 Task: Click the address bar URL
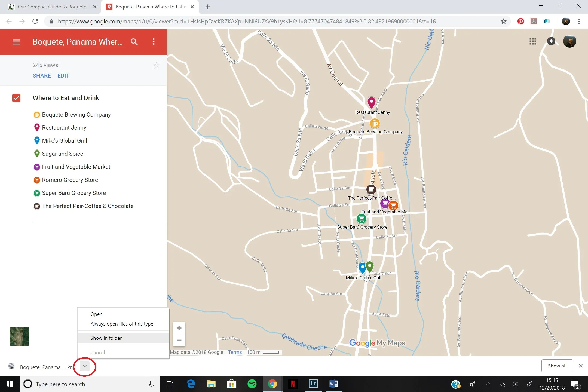(x=247, y=22)
